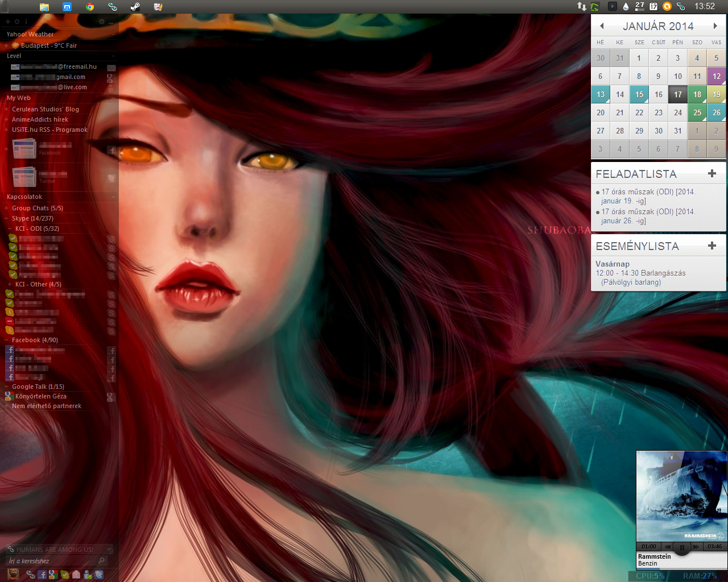Click the media player tray icon
Viewport: 728px width, 582px height.
[613, 6]
